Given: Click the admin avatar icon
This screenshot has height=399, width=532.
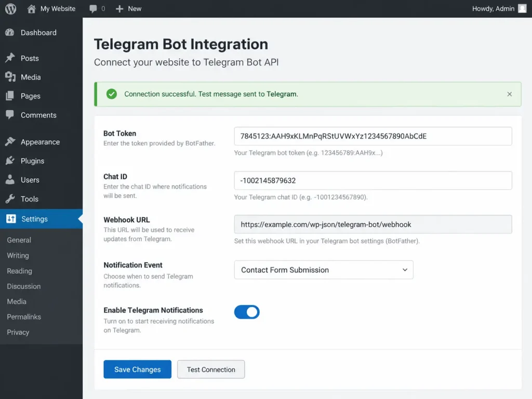Looking at the screenshot, I should (522, 9).
